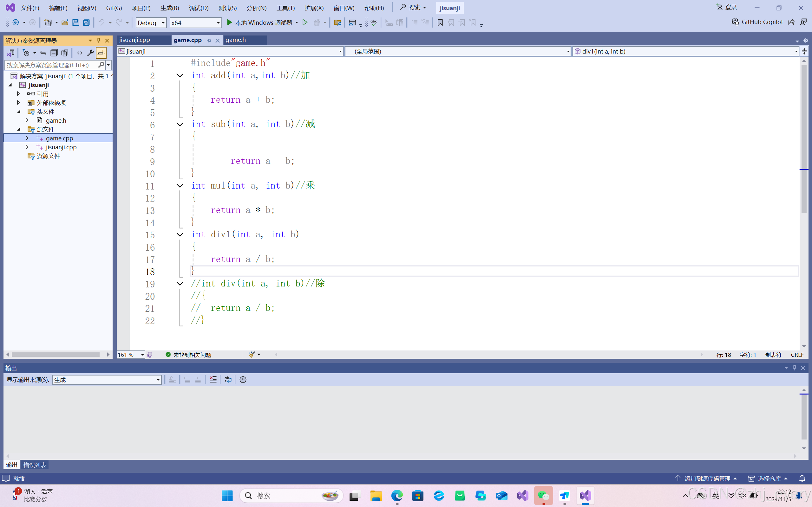Collapse the add function code block

pyautogui.click(x=180, y=75)
